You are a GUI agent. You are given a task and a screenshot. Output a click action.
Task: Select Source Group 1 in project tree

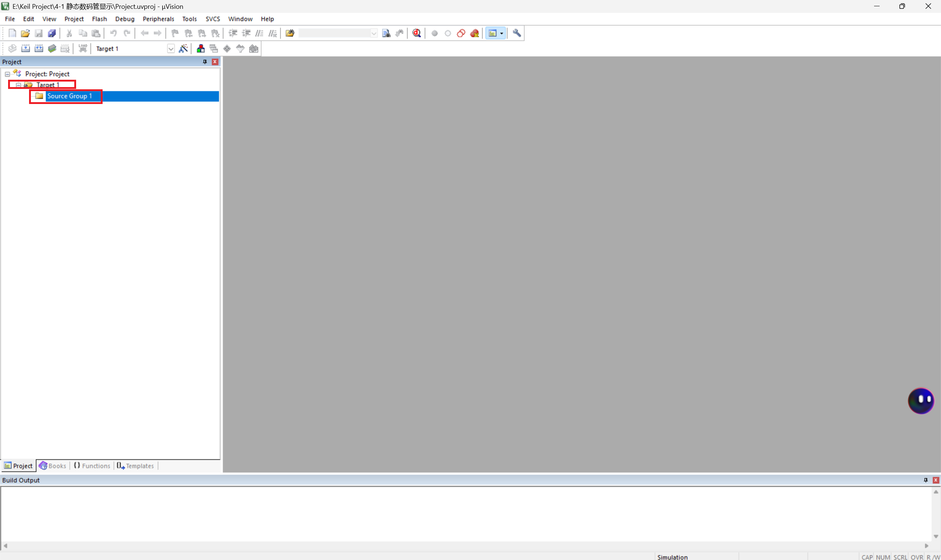[x=69, y=96]
